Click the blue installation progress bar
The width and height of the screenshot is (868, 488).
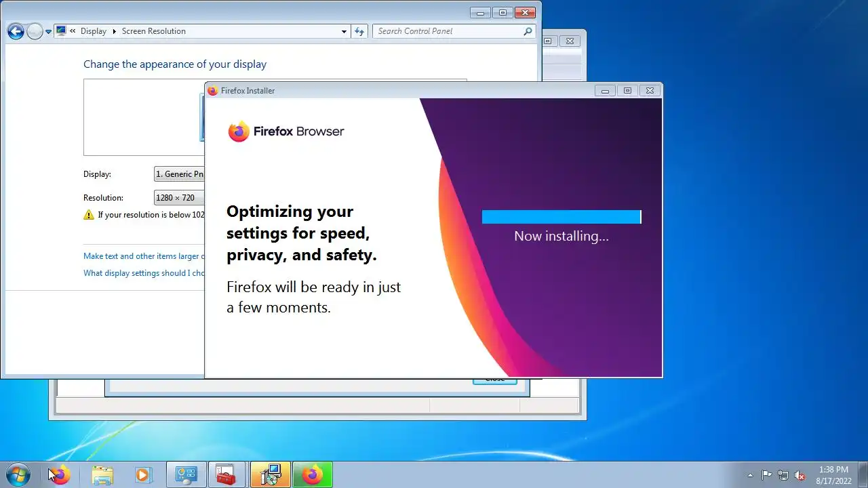[x=561, y=217]
